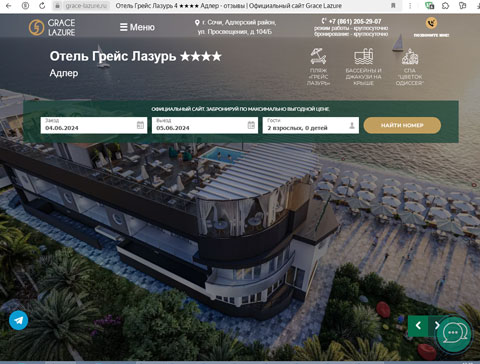
Task: Click the heading Отель Грейс Лазурь
Action: (135, 56)
